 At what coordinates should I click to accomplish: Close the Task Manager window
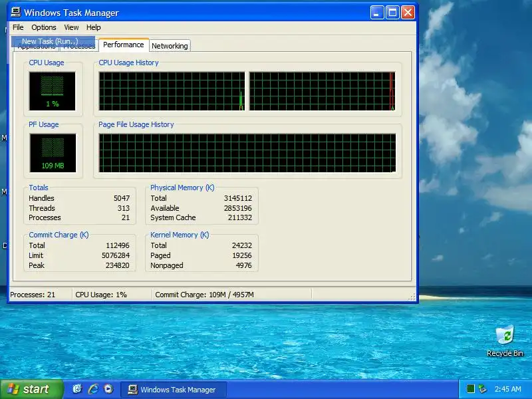(408, 13)
